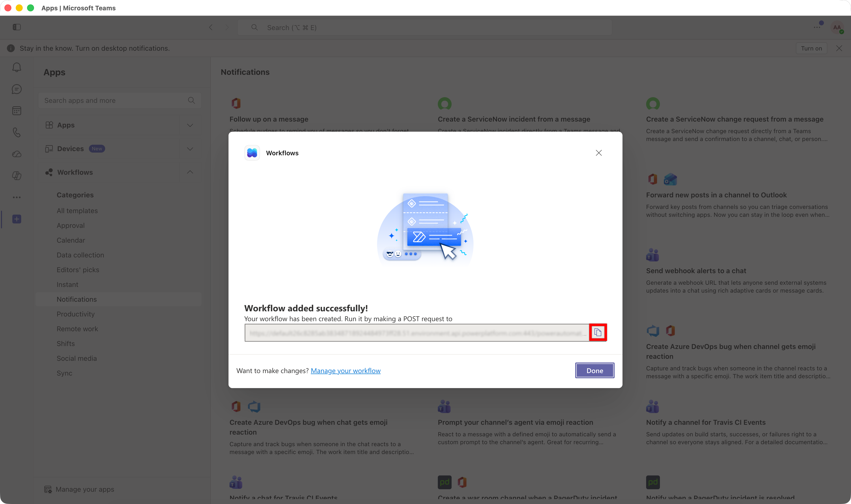Screen dimensions: 851x504
Task: Choose Notifications category
Action: (118, 299)
